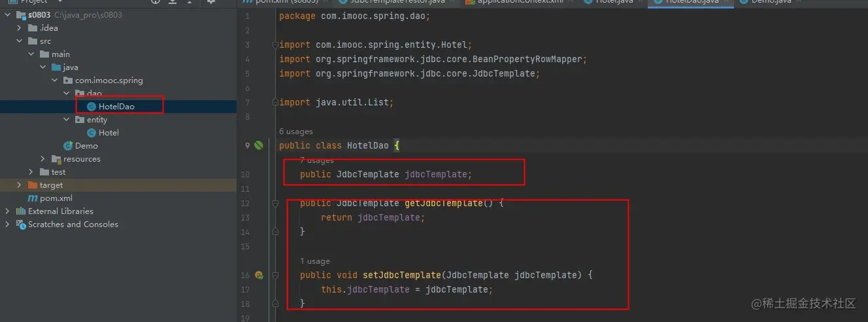Click the Maven icon beside pom.xml
Viewport: 868px width, 322px height.
[x=33, y=198]
